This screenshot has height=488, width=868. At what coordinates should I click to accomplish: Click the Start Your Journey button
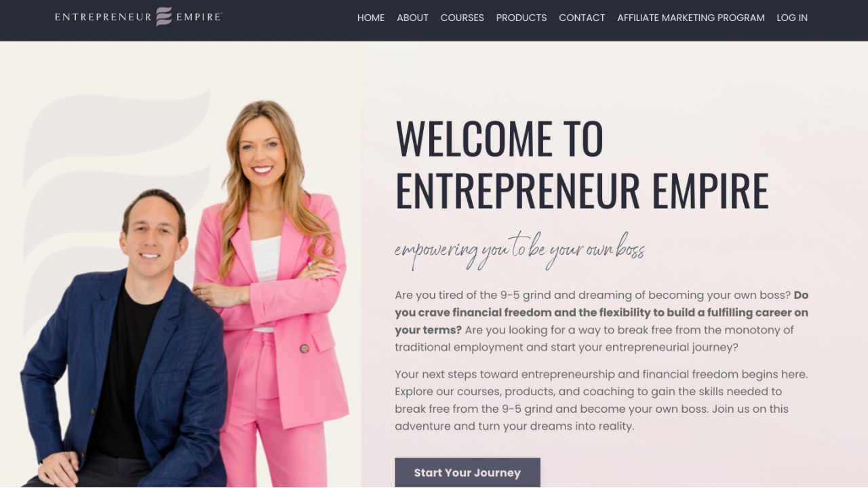point(467,473)
